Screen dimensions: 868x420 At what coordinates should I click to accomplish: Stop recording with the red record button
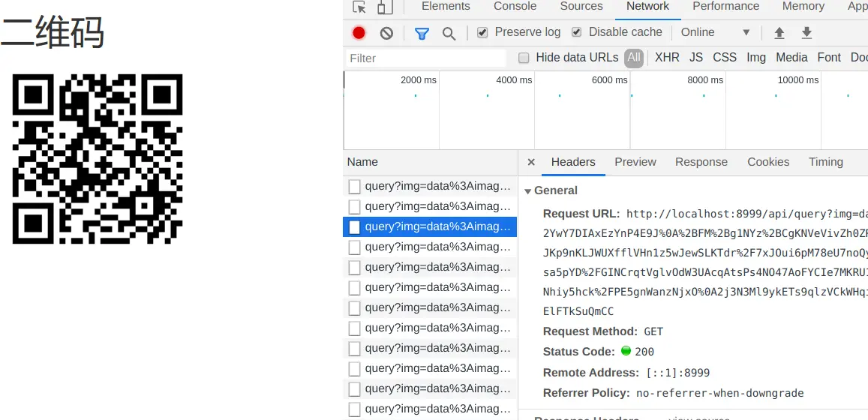coord(359,33)
